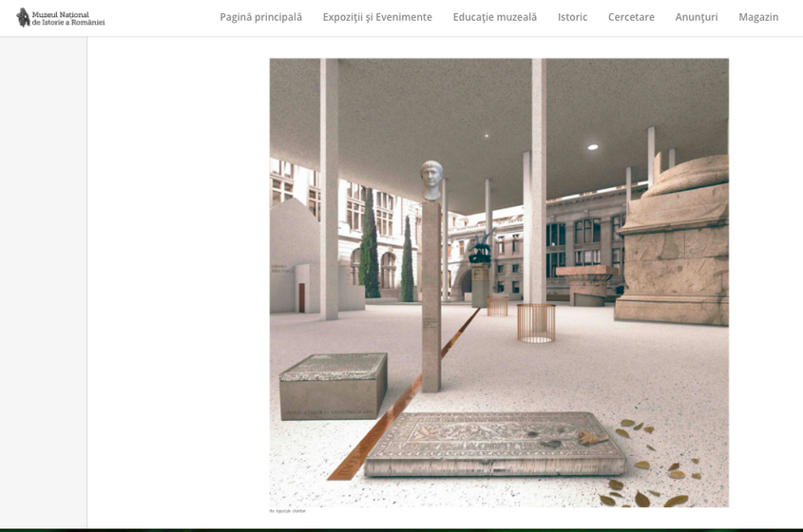Image resolution: width=803 pixels, height=532 pixels.
Task: Navigate to the Cercetare page
Action: (631, 17)
